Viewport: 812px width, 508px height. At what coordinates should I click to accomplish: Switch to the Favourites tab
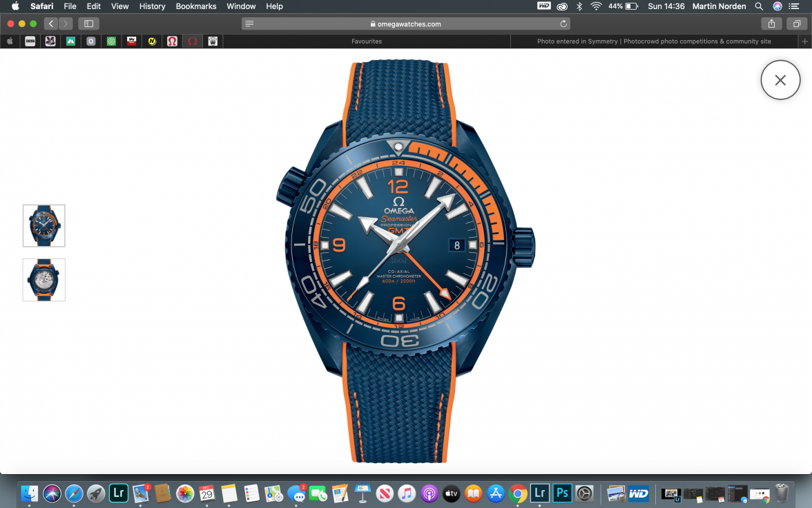point(367,41)
